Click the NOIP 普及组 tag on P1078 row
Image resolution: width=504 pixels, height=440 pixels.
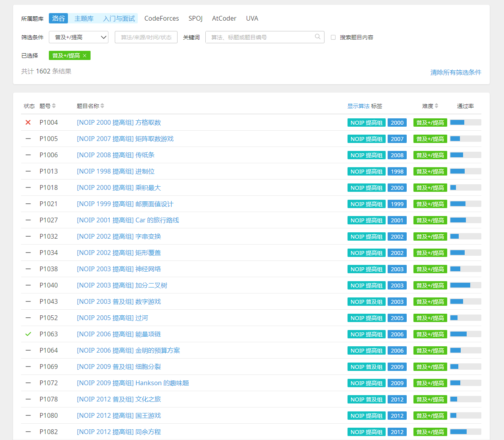point(367,399)
